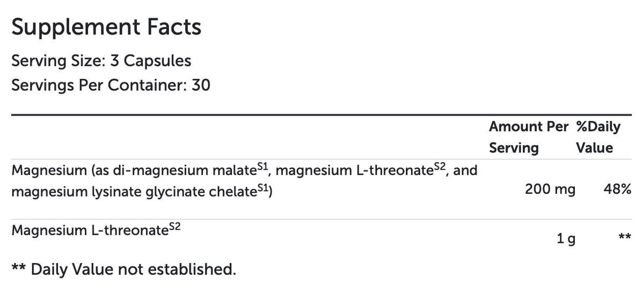Image resolution: width=644 pixels, height=291 pixels.
Task: Click double asterisk beside "1 g"
Action: (624, 237)
